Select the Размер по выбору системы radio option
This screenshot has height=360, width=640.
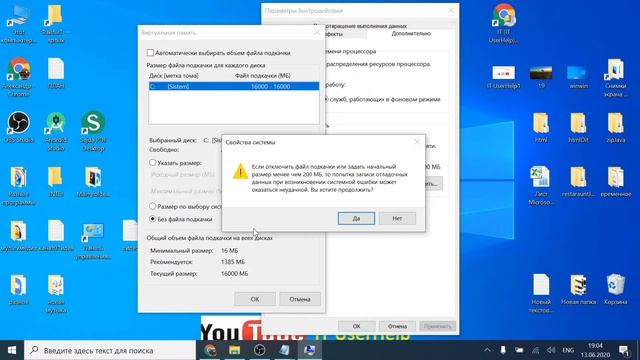point(152,206)
